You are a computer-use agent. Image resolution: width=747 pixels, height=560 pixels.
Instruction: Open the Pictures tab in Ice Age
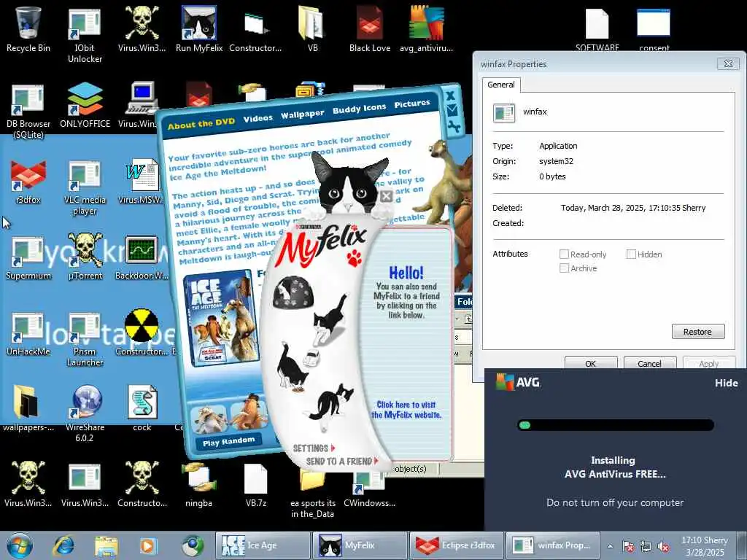412,104
